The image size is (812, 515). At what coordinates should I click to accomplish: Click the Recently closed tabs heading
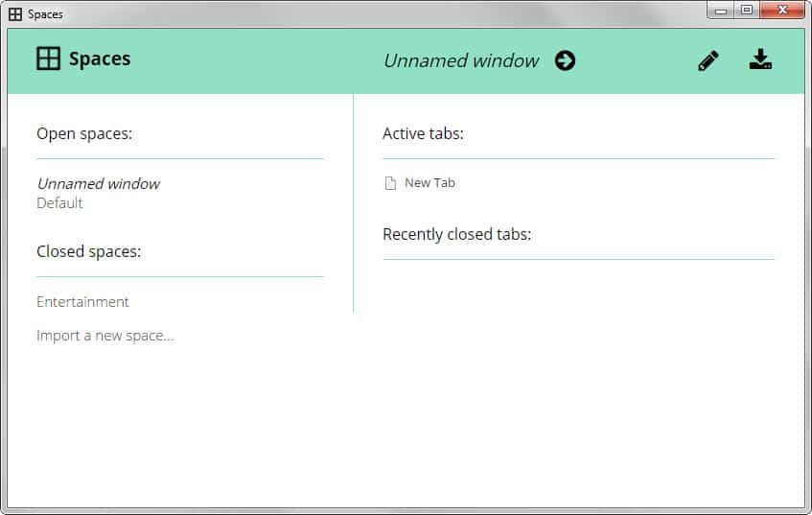456,234
